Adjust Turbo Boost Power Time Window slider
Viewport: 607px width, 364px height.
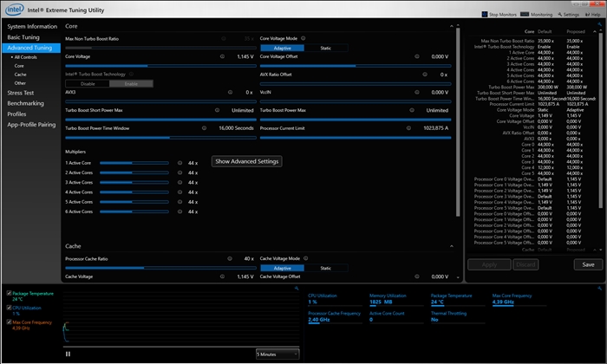click(160, 138)
